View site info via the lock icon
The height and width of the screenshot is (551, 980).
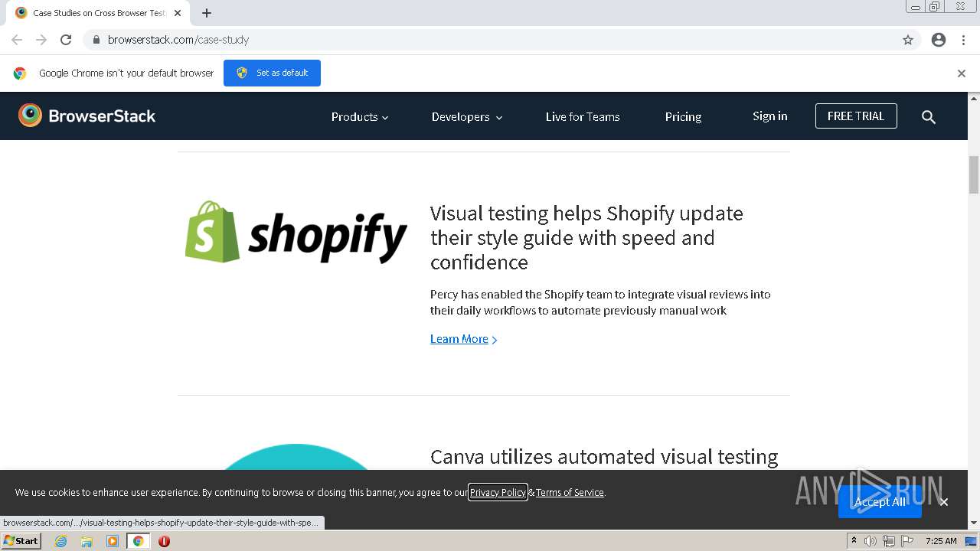[96, 40]
